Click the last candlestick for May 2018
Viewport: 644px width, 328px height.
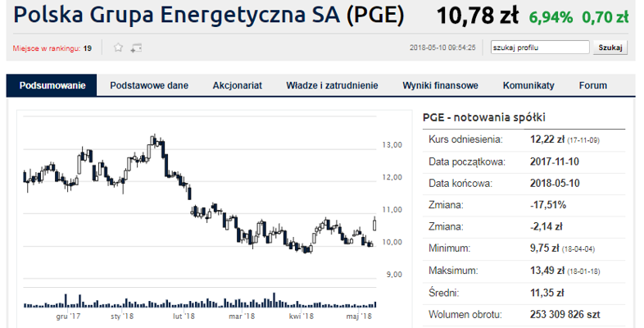(x=374, y=224)
